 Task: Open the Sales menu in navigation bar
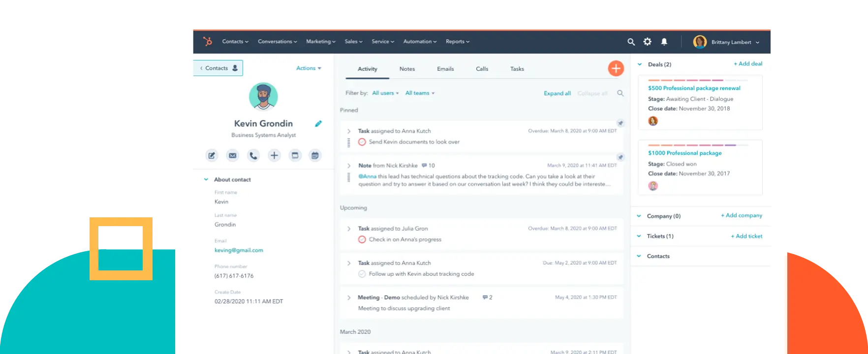point(353,42)
